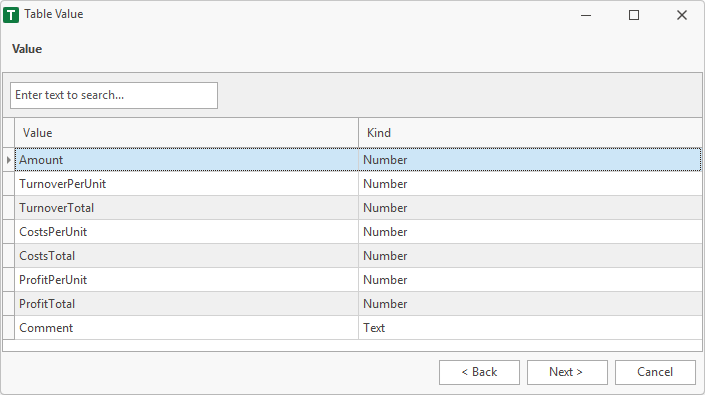Focus the 'Enter text to search' field
The height and width of the screenshot is (395, 705).
point(114,95)
